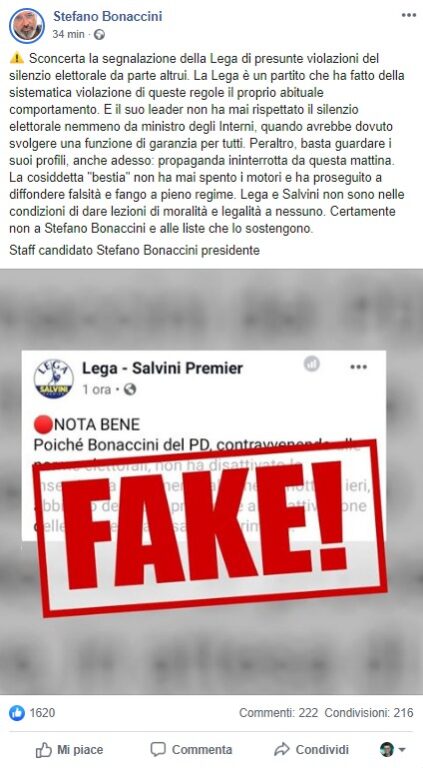The width and height of the screenshot is (423, 768).
Task: Click Stefano Bonaccini's profile picture
Action: (26, 25)
